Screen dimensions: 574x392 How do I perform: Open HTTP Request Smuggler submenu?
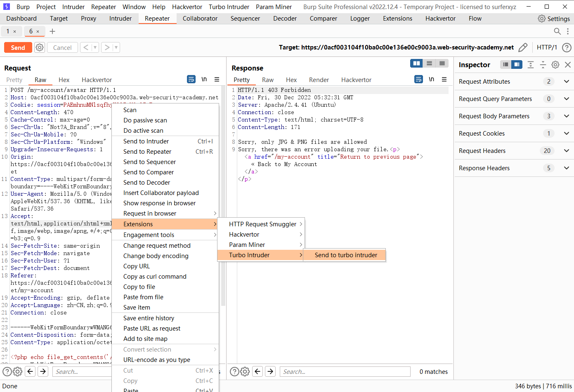coord(261,224)
